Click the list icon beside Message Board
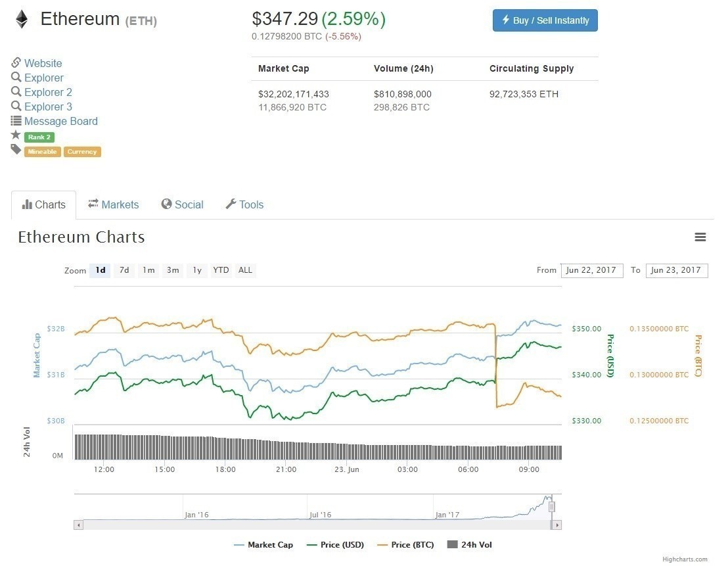 [16, 121]
